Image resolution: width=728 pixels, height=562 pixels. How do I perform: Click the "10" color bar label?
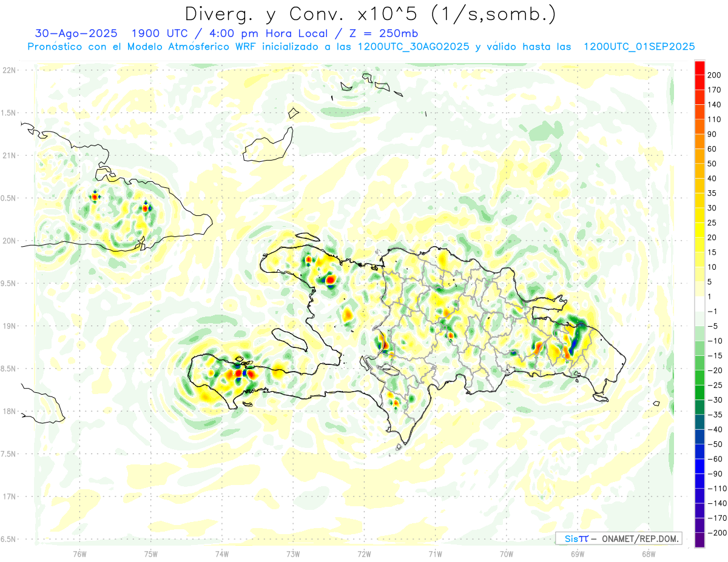712,267
